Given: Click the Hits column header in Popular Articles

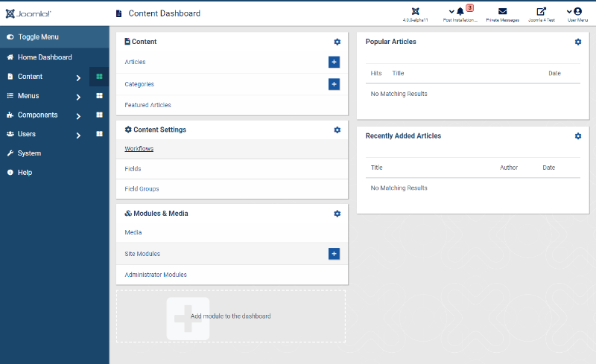Looking at the screenshot, I should [x=376, y=74].
